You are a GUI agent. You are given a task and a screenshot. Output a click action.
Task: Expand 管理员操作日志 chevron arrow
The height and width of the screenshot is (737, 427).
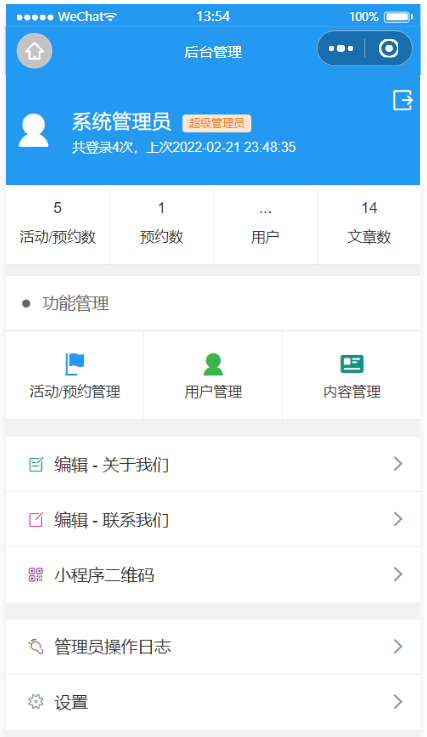[x=398, y=646]
